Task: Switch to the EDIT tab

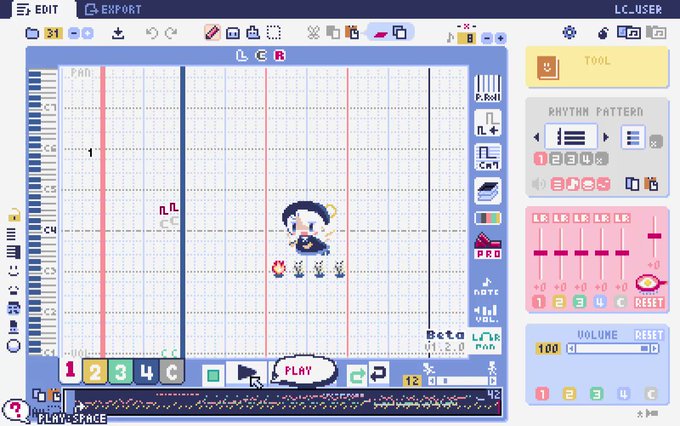Action: (38, 10)
